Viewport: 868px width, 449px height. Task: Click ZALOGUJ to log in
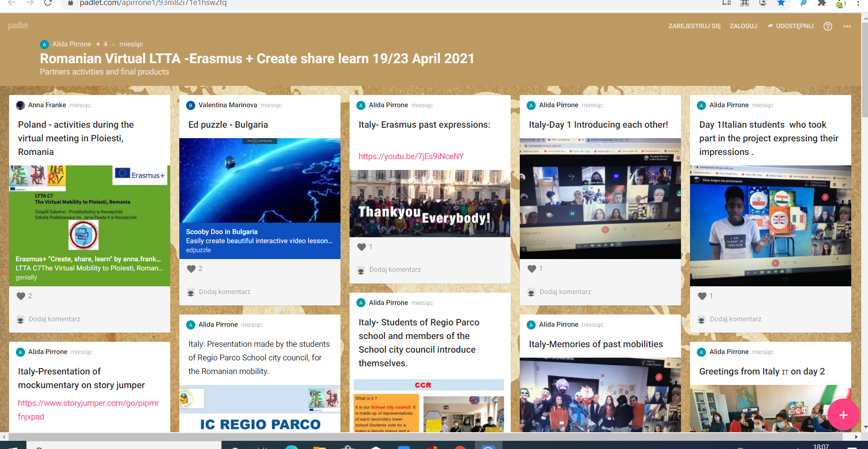tap(743, 26)
